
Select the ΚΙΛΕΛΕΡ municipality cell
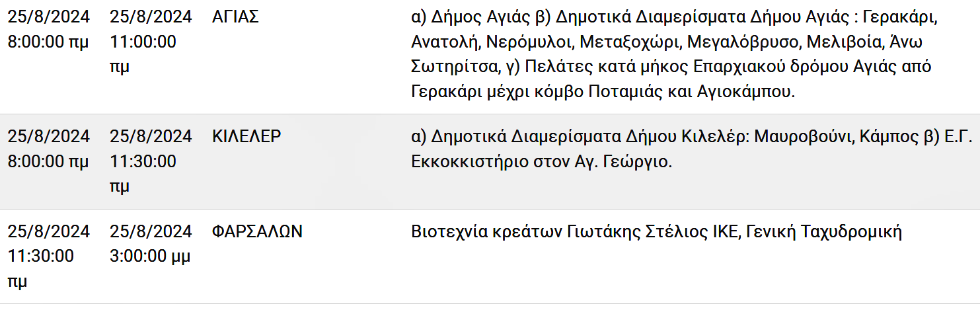(x=246, y=136)
